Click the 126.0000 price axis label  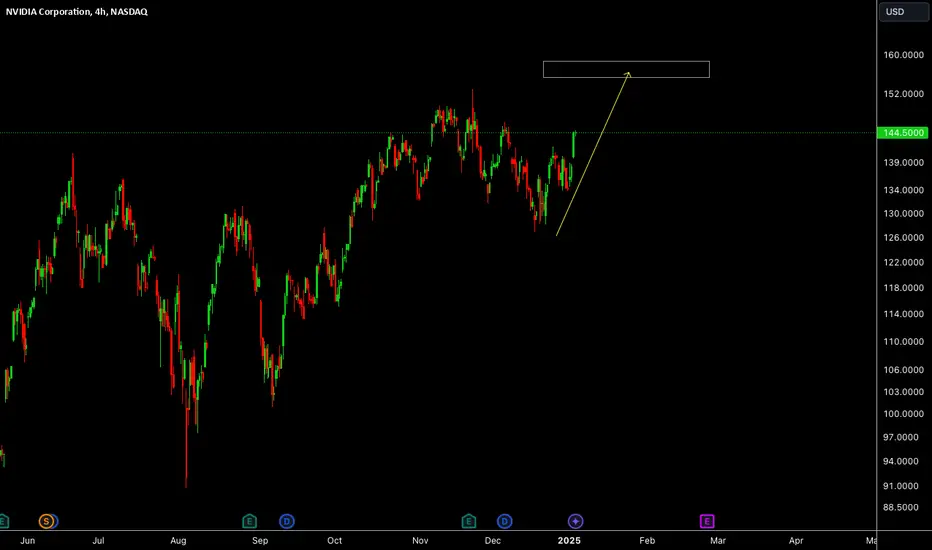(903, 237)
